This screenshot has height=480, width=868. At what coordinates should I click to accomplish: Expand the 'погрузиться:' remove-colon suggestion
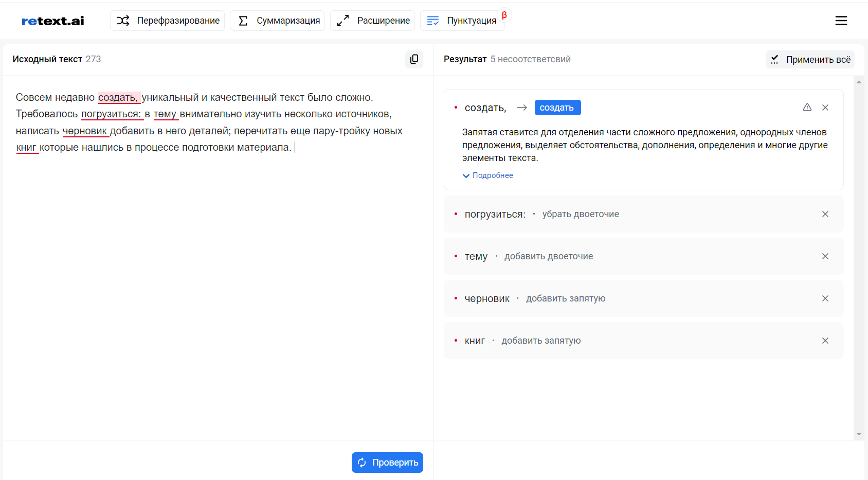click(x=580, y=214)
